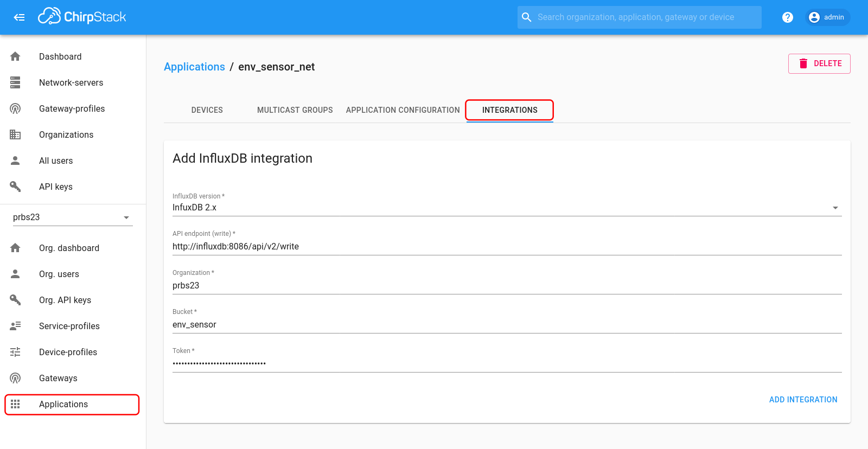Click the Service-profiles icon
Image resolution: width=868 pixels, height=449 pixels.
pyautogui.click(x=15, y=326)
